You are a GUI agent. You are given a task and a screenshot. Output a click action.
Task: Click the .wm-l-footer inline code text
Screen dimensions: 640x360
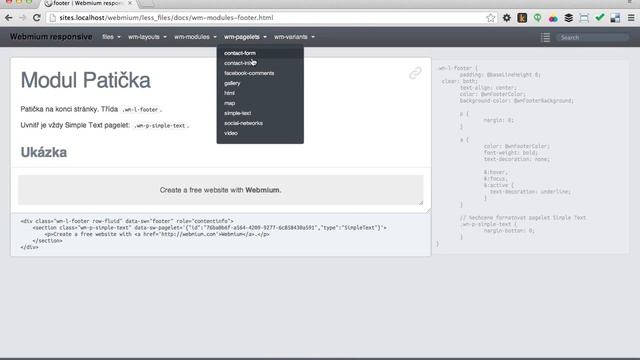[140, 110]
